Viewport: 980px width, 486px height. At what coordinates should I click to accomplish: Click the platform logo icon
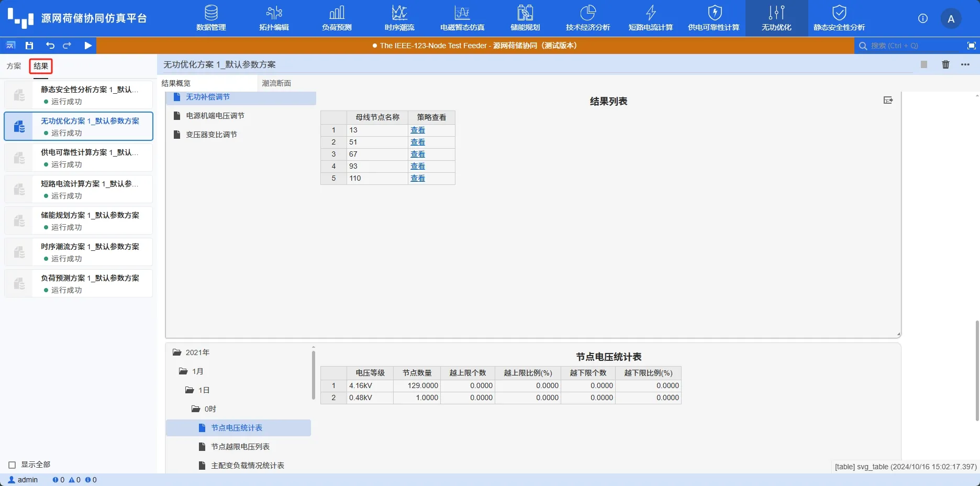point(20,18)
